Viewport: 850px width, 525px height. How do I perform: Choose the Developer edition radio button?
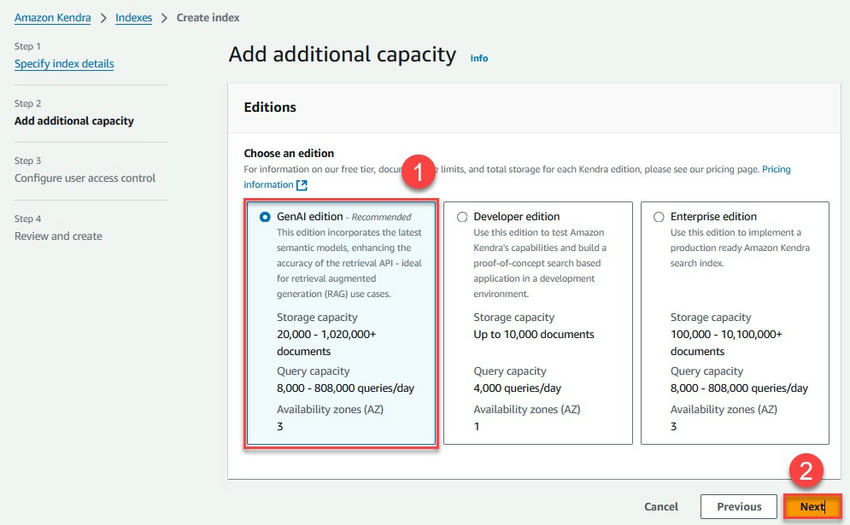tap(461, 217)
